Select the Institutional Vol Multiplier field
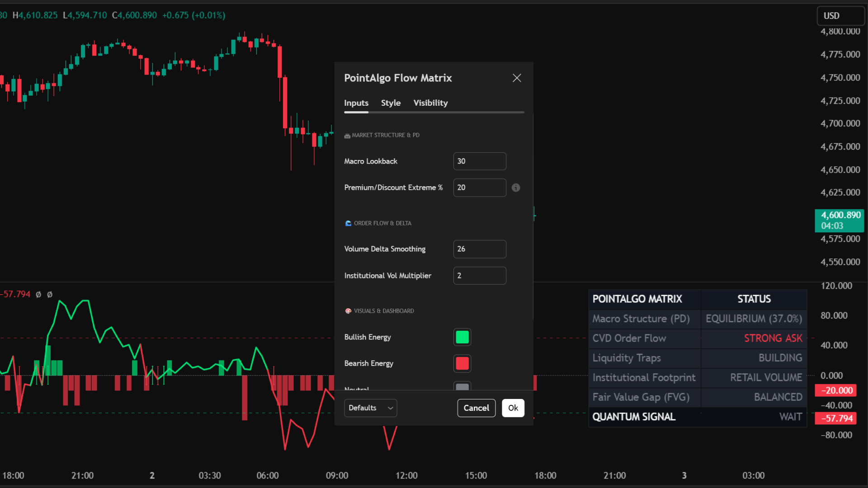Image resolution: width=868 pixels, height=488 pixels. point(479,275)
